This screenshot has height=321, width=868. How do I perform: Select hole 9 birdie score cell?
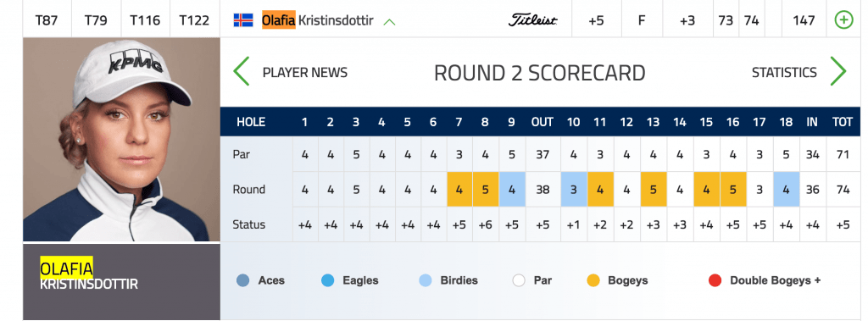tap(512, 189)
